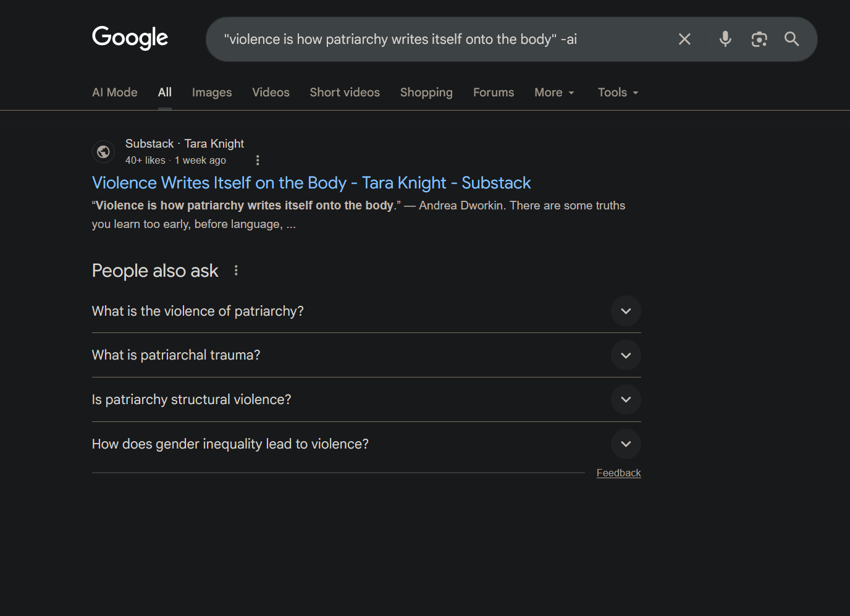The image size is (850, 616).
Task: Open the More dropdown menu
Action: tap(554, 93)
